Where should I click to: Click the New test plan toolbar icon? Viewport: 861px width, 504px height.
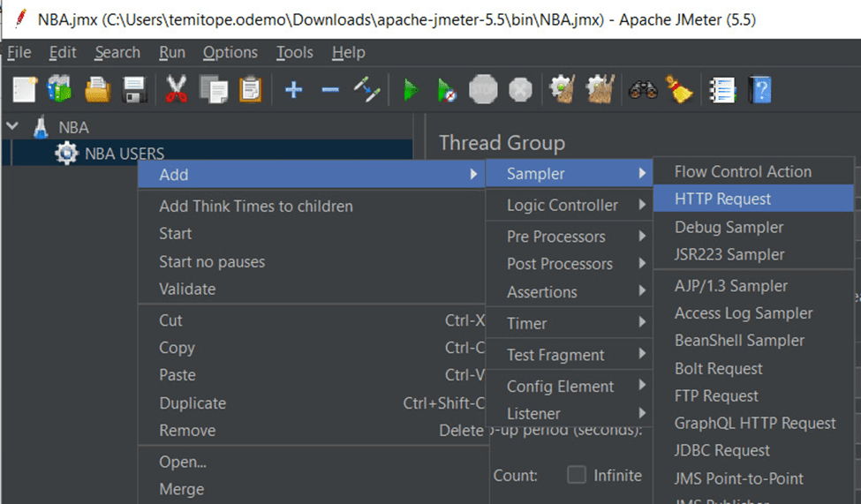pyautogui.click(x=25, y=89)
